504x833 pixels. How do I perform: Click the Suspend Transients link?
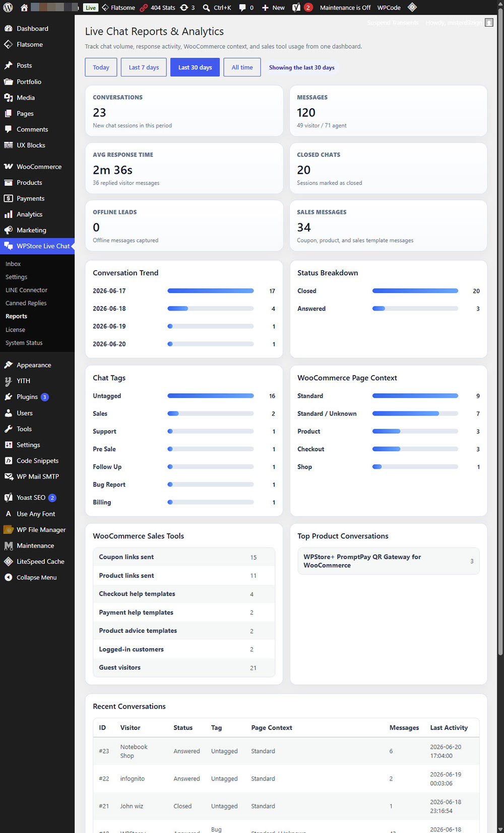(x=393, y=23)
